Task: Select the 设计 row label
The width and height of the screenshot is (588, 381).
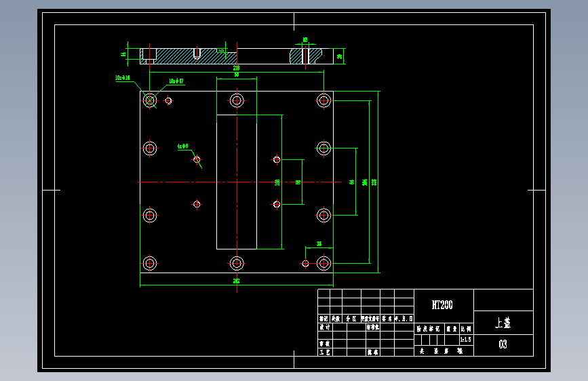Action: pos(325,327)
